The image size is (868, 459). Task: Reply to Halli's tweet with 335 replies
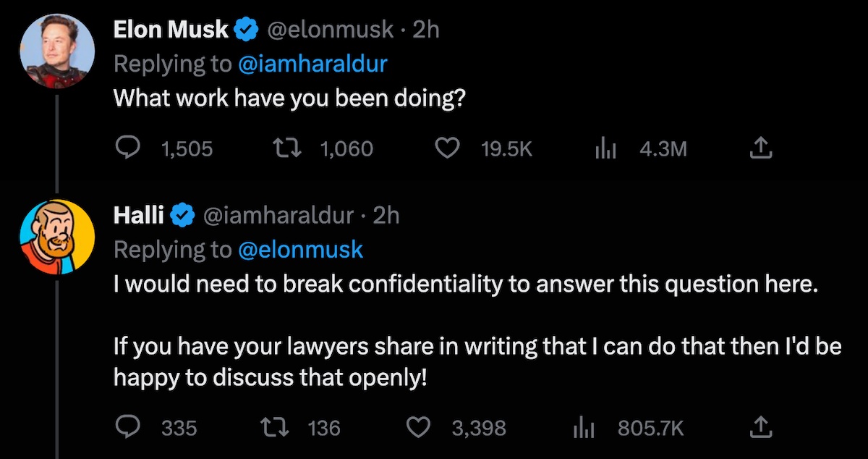tap(129, 428)
